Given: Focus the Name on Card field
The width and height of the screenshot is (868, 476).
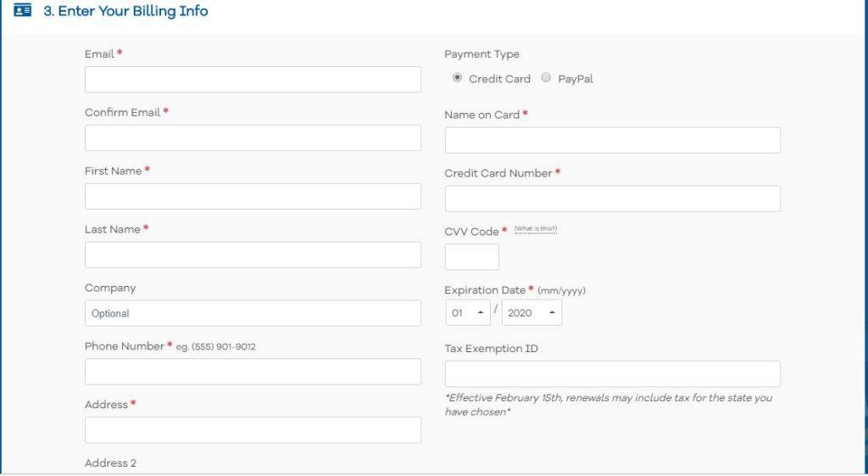Looking at the screenshot, I should pyautogui.click(x=612, y=140).
